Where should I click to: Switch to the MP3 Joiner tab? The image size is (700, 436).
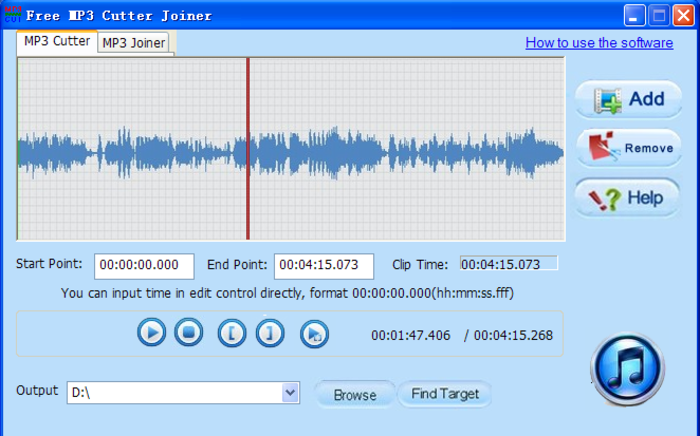pos(134,43)
